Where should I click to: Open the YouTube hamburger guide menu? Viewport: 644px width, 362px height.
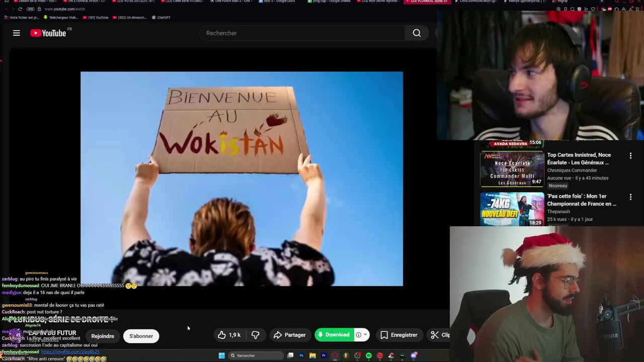pyautogui.click(x=17, y=33)
